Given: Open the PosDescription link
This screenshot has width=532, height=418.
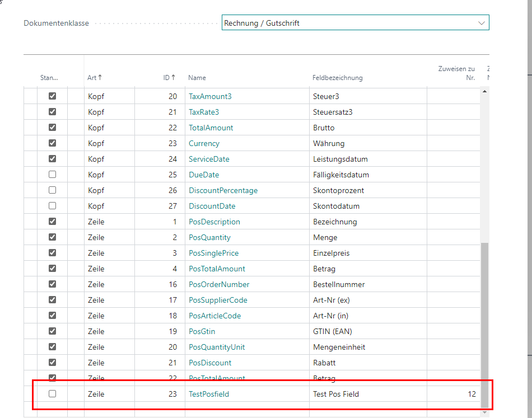Looking at the screenshot, I should 214,222.
